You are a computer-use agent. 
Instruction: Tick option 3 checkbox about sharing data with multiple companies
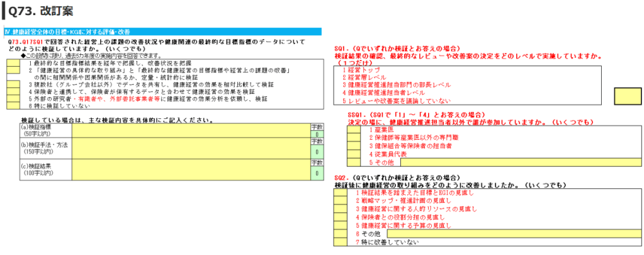coord(13,83)
